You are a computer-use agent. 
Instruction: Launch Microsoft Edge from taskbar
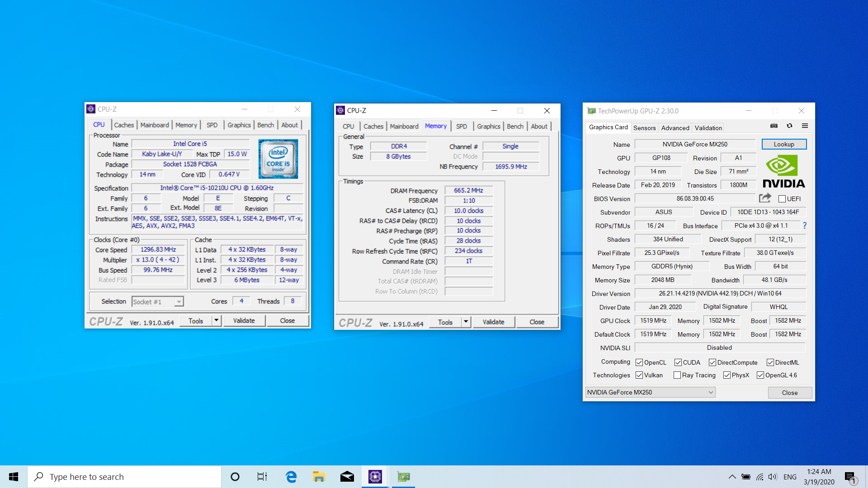[291, 477]
